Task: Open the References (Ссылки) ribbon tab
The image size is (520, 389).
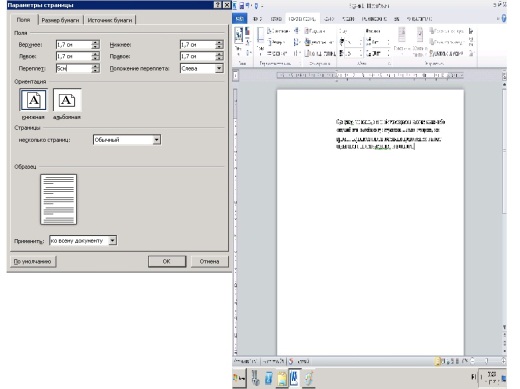Action: (x=329, y=19)
